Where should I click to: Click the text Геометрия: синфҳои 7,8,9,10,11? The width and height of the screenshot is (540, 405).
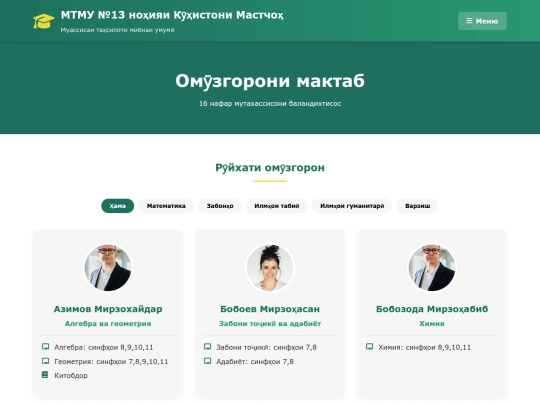click(111, 362)
